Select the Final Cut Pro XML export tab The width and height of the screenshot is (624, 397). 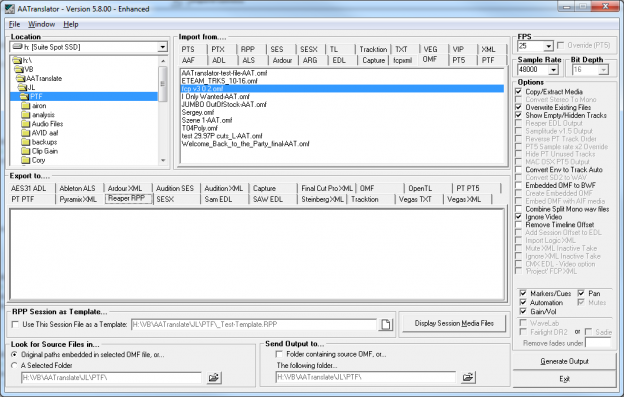click(327, 189)
